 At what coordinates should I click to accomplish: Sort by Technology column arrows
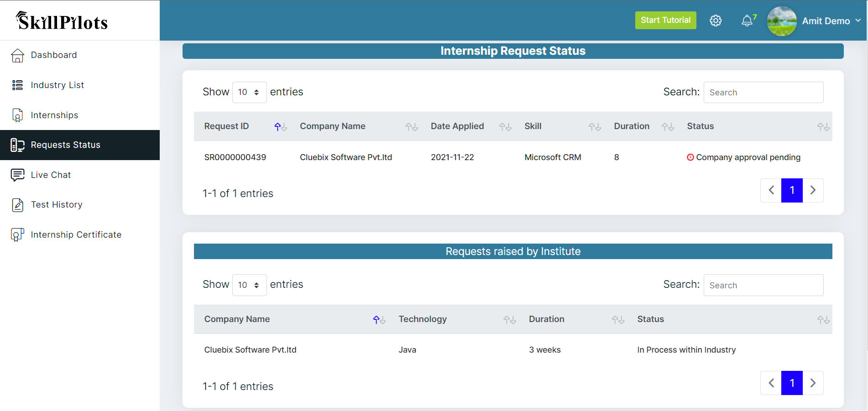(510, 320)
